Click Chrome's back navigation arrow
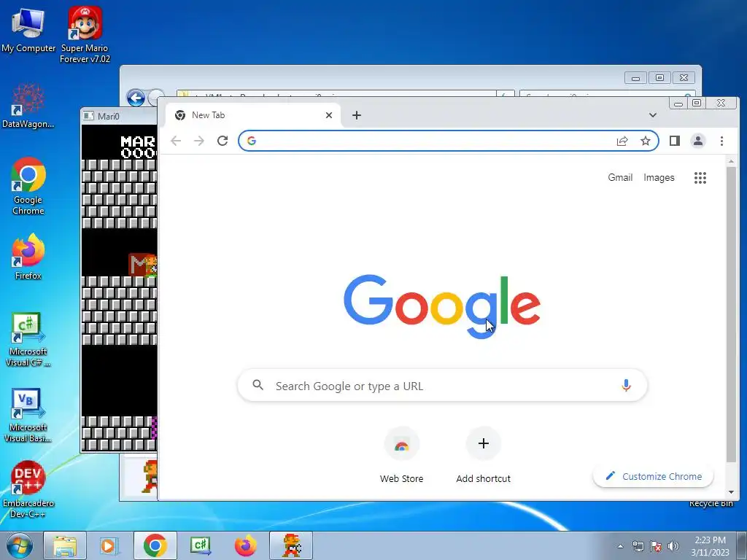 [176, 141]
